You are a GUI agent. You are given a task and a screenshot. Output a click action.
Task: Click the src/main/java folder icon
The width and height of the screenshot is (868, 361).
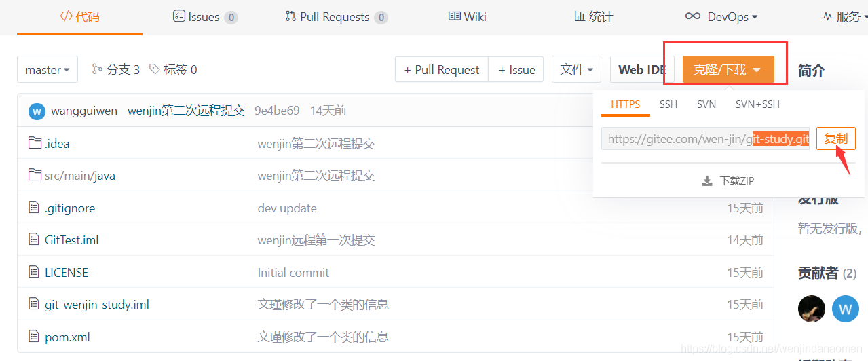[35, 175]
